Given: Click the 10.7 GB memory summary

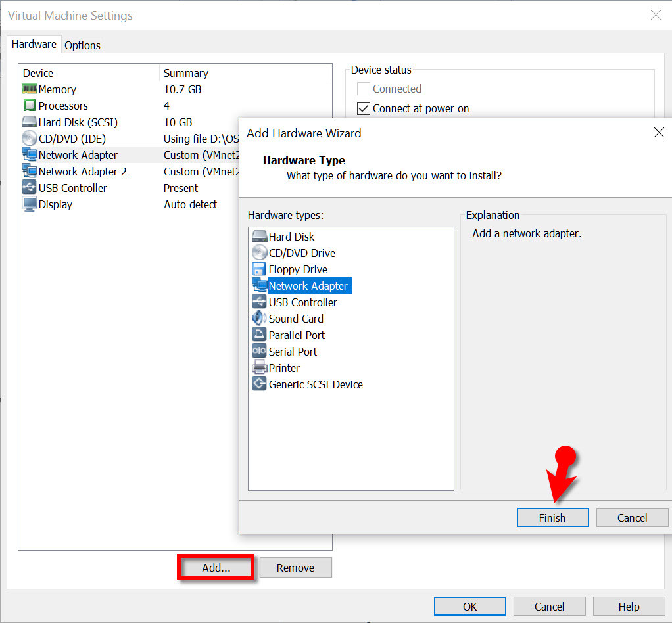Looking at the screenshot, I should pos(182,89).
